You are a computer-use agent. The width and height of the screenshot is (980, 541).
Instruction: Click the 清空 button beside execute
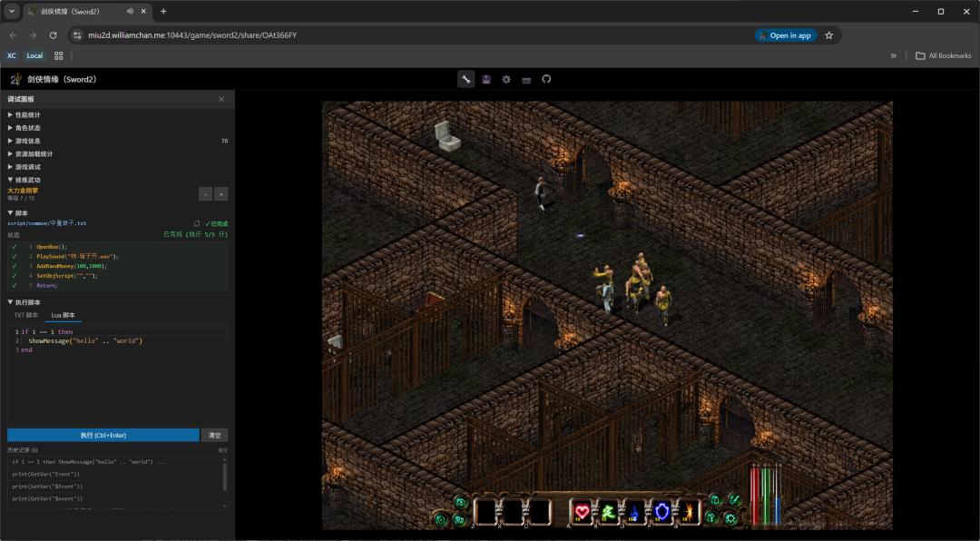click(x=214, y=435)
